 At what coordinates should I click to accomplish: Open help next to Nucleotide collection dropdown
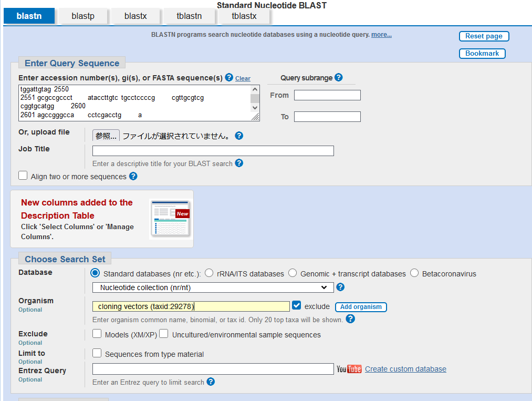click(340, 287)
